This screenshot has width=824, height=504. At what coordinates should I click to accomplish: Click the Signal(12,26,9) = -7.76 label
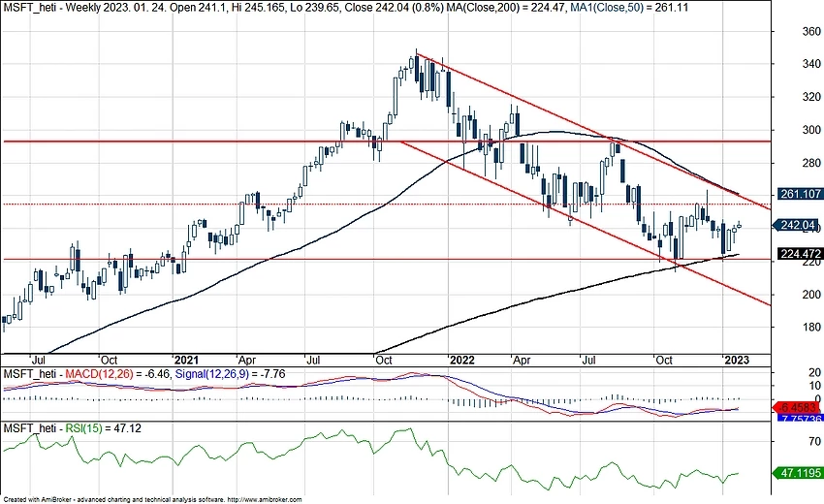pyautogui.click(x=230, y=374)
